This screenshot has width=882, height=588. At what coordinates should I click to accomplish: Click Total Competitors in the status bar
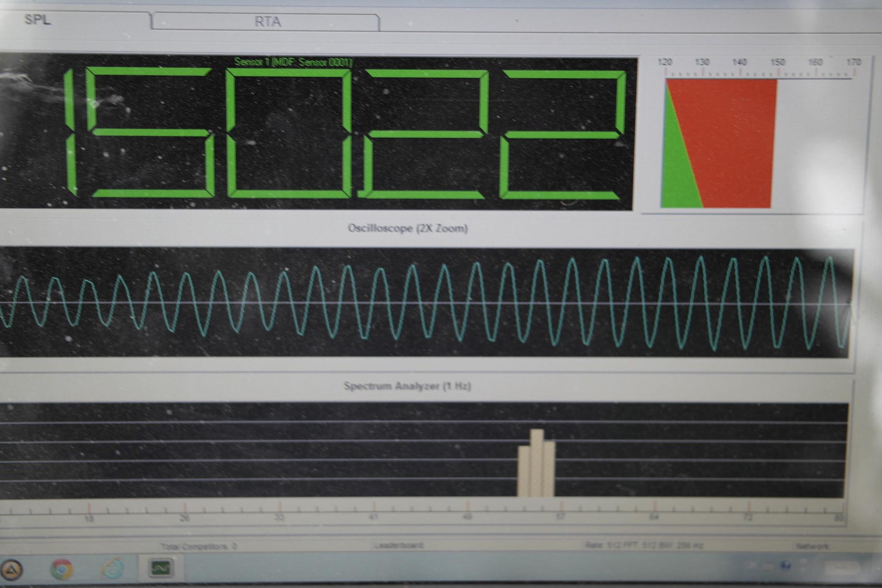199,546
